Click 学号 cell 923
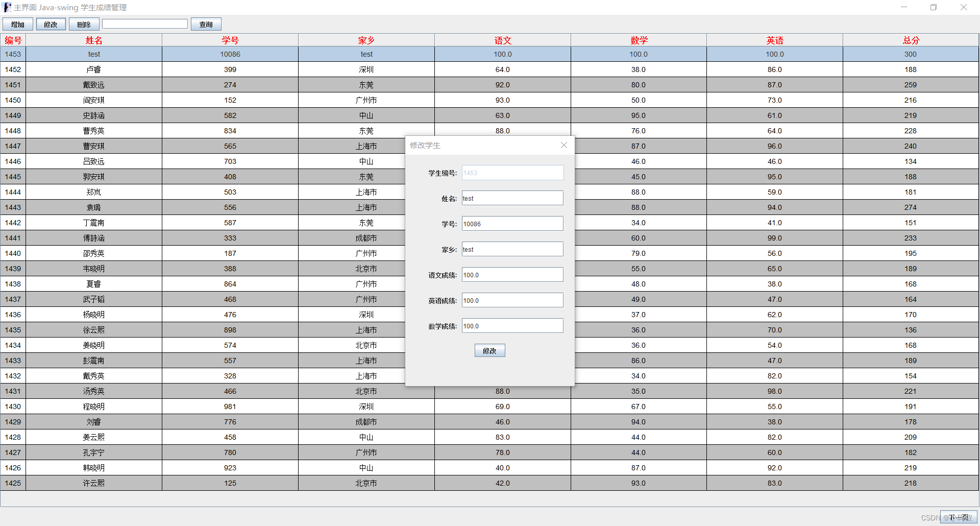The height and width of the screenshot is (526, 980). pyautogui.click(x=230, y=468)
